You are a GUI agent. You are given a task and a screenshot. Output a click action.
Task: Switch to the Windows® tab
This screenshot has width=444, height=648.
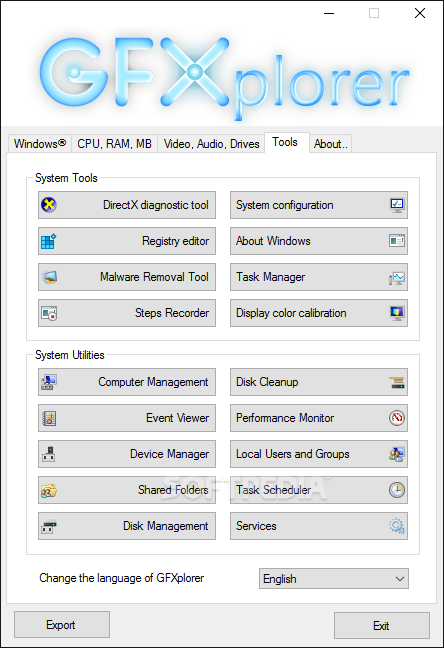tap(40, 144)
